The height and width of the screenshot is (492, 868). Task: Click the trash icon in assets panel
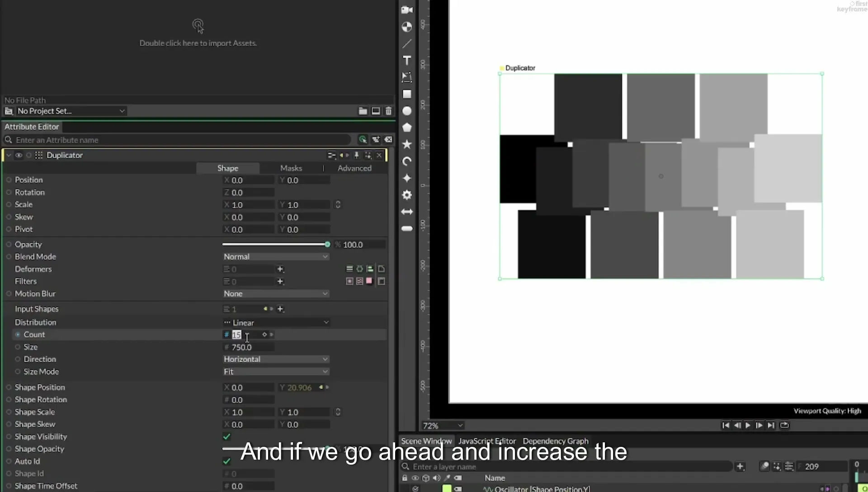point(388,111)
